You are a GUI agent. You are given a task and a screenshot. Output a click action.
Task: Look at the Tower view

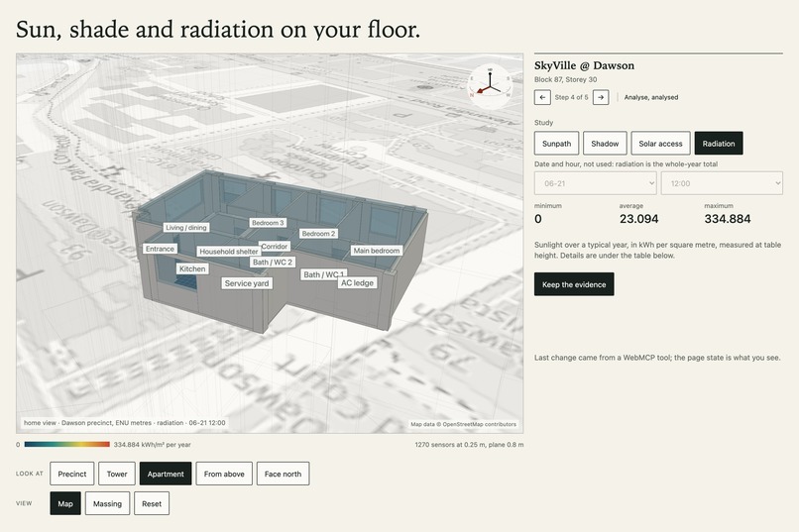pyautogui.click(x=117, y=474)
